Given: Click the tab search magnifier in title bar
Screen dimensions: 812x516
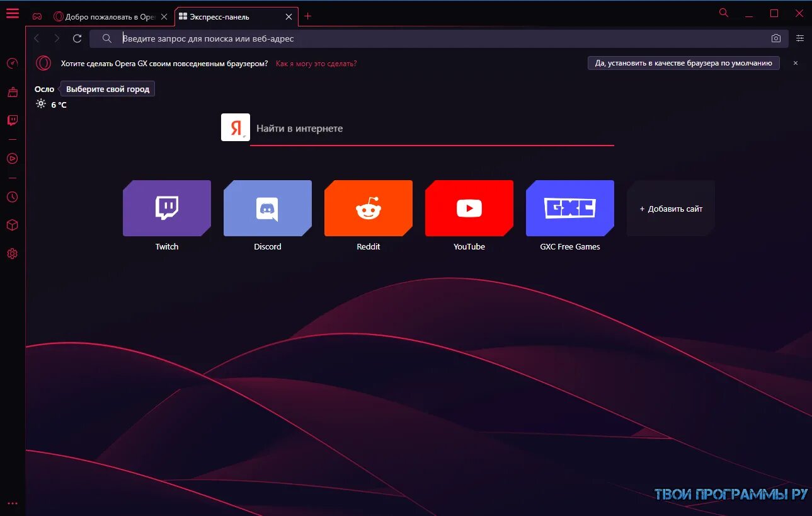Looking at the screenshot, I should tap(724, 13).
